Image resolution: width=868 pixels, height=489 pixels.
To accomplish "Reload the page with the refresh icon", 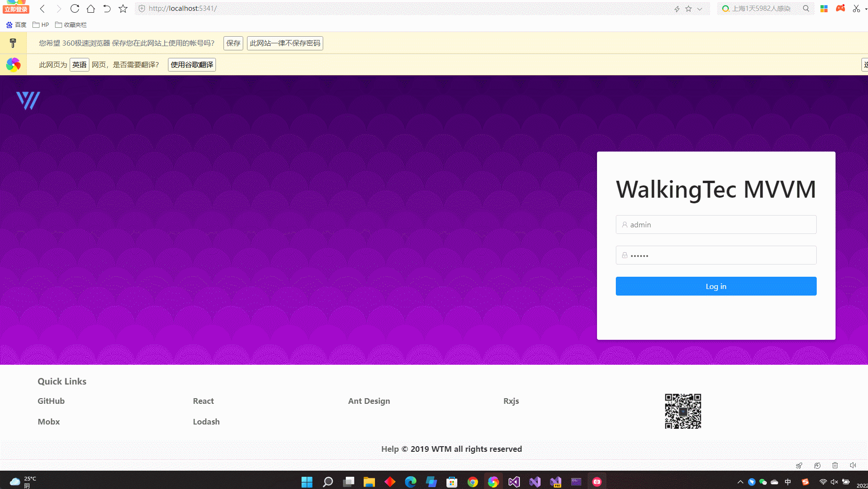I will (x=75, y=8).
